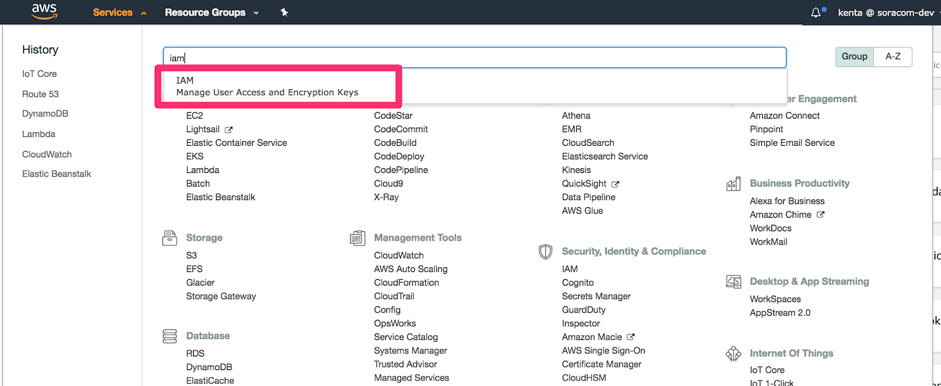Expand the Resource Groups dropdown
This screenshot has height=386, width=941.
212,12
